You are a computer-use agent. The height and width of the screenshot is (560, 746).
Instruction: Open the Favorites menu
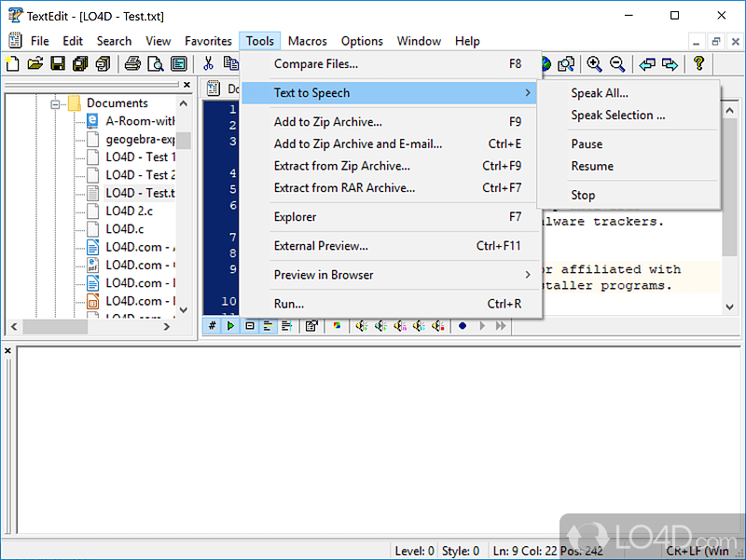(208, 41)
